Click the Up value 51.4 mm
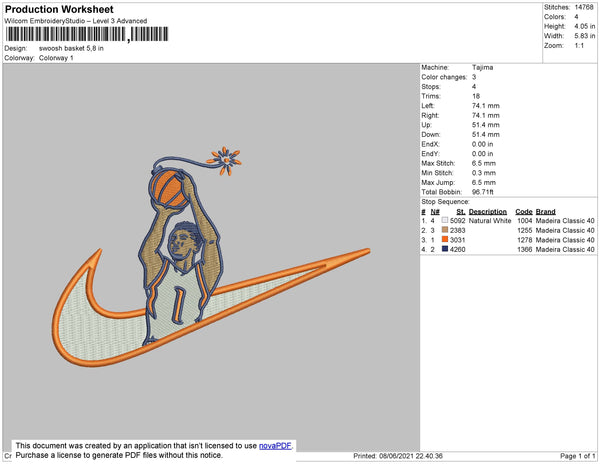 point(486,125)
